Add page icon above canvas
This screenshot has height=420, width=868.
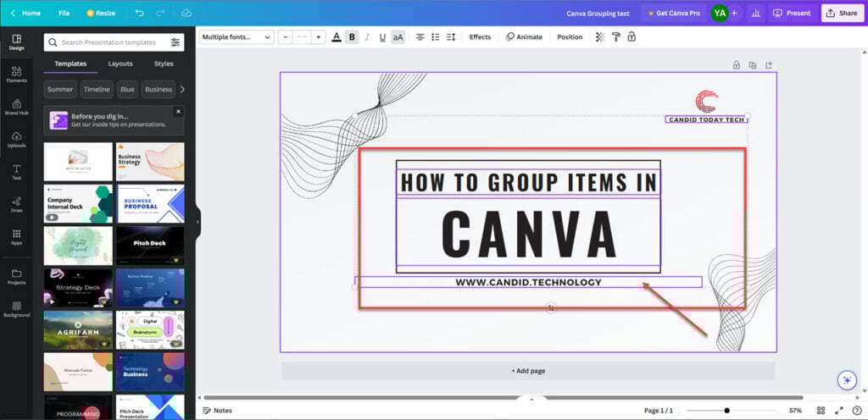pos(769,65)
